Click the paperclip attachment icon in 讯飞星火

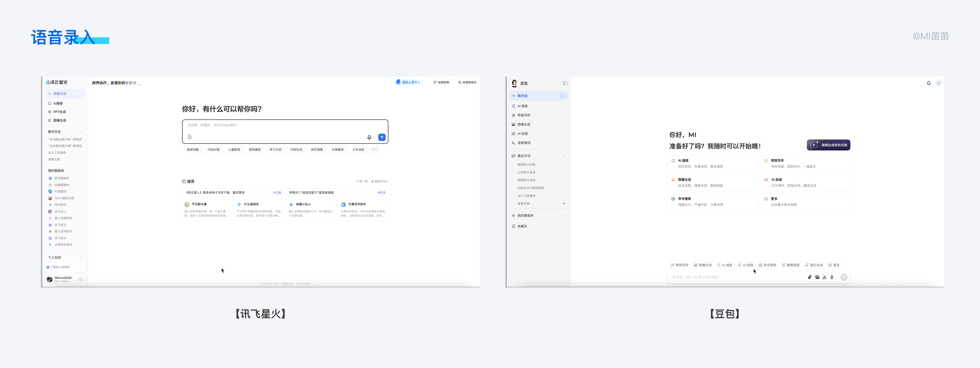(189, 137)
